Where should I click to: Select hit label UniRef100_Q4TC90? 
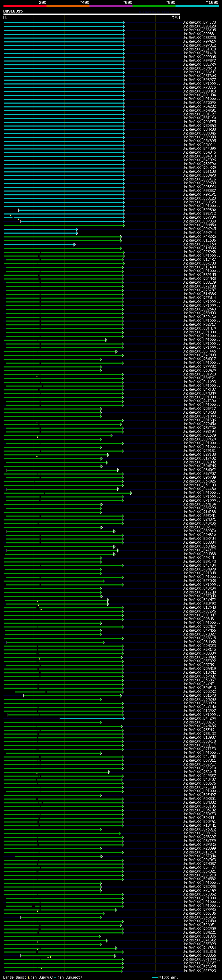pos(199,401)
